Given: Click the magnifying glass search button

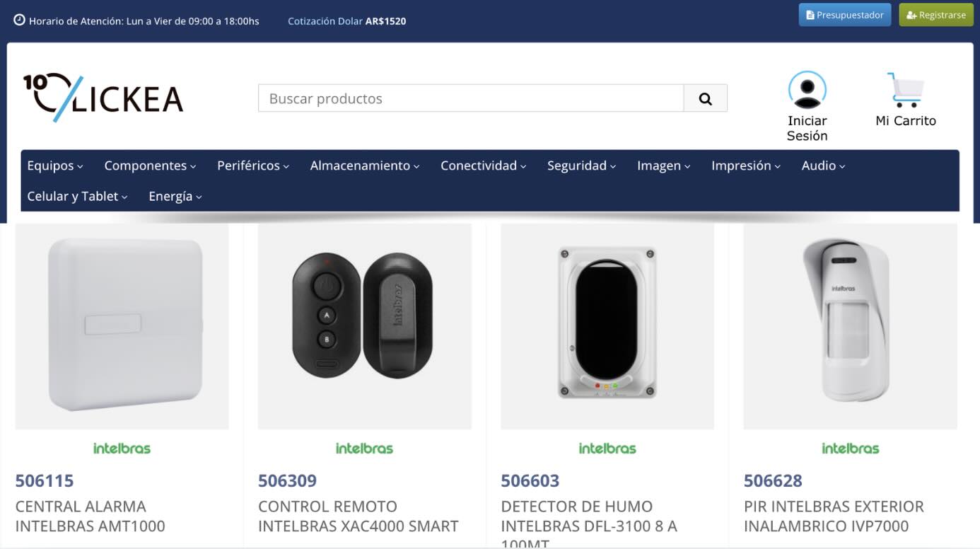Looking at the screenshot, I should pos(705,98).
